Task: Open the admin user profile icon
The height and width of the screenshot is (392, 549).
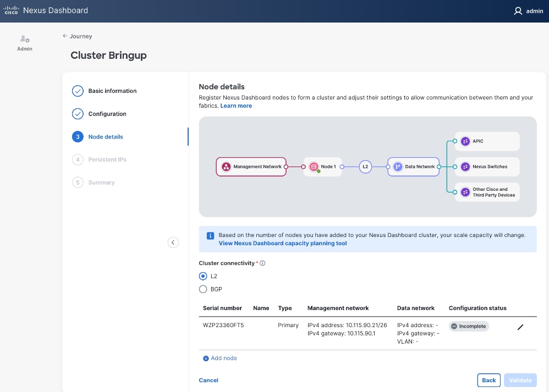Action: (x=518, y=11)
